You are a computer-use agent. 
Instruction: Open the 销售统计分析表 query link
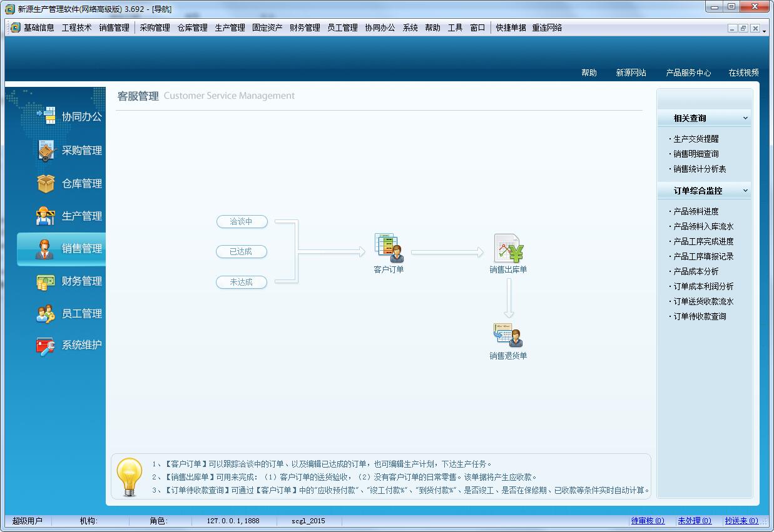pos(700,169)
